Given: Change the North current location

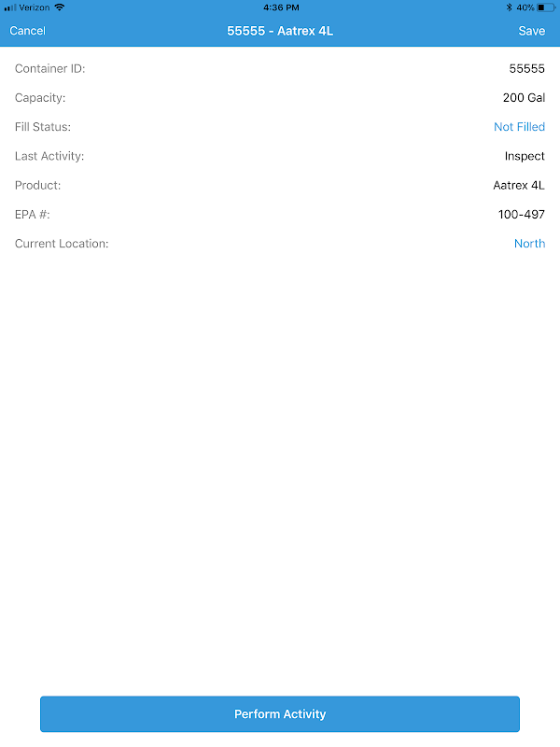Looking at the screenshot, I should [x=529, y=244].
